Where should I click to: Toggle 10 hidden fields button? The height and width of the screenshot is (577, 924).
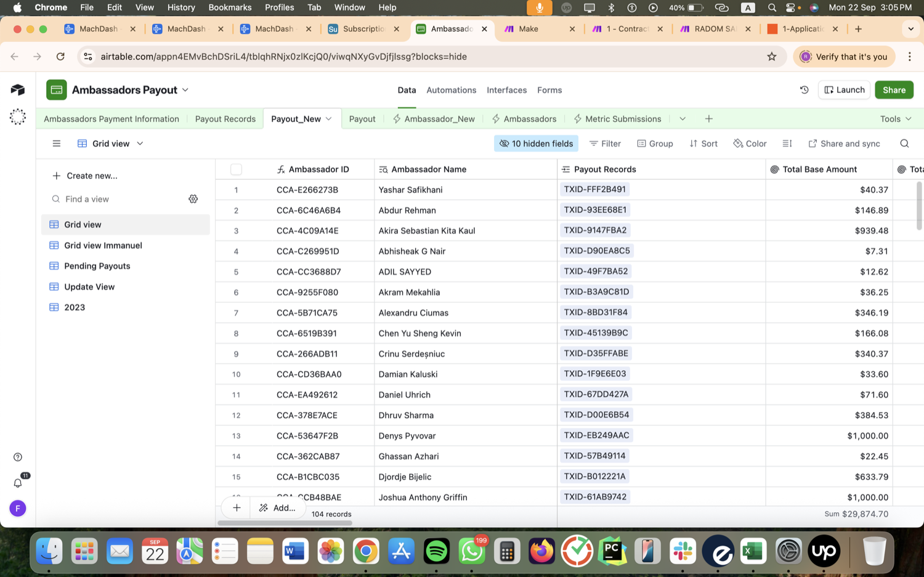[536, 143]
